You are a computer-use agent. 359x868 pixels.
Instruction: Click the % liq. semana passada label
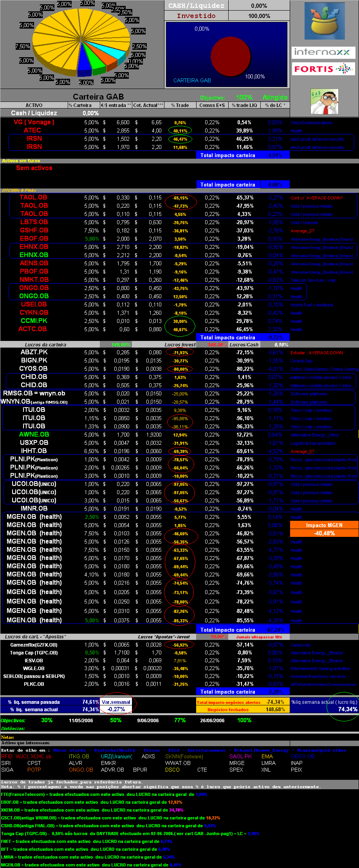34,702
